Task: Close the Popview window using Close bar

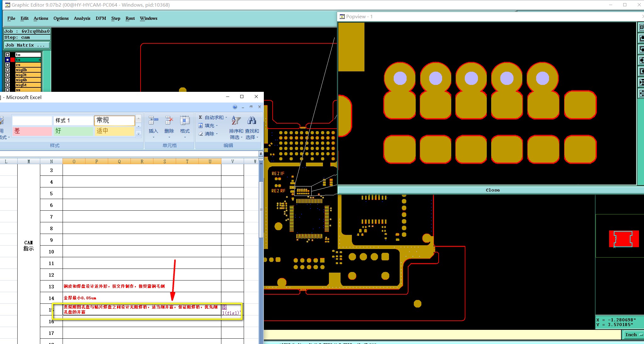Action: click(x=492, y=190)
